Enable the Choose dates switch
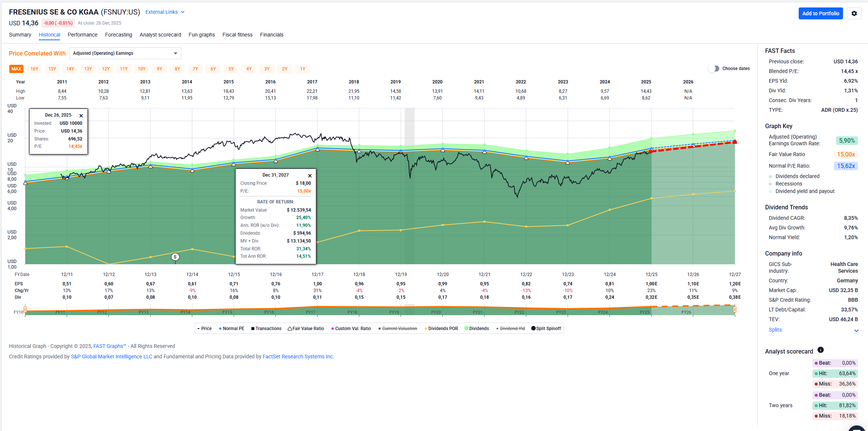 [714, 69]
